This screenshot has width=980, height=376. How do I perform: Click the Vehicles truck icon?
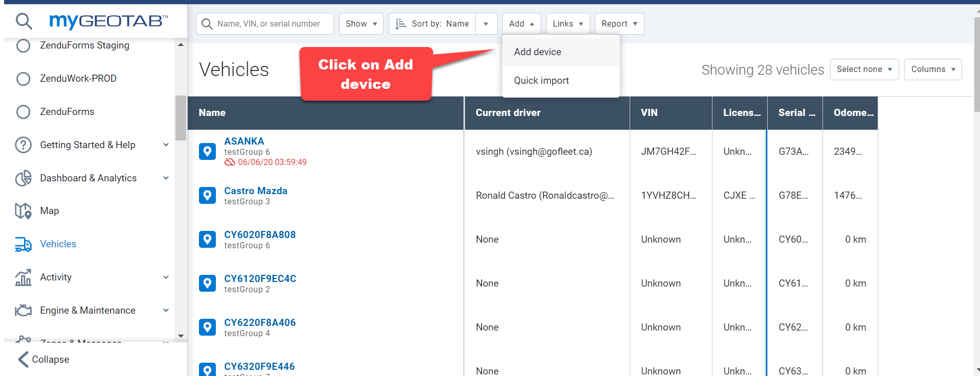23,244
